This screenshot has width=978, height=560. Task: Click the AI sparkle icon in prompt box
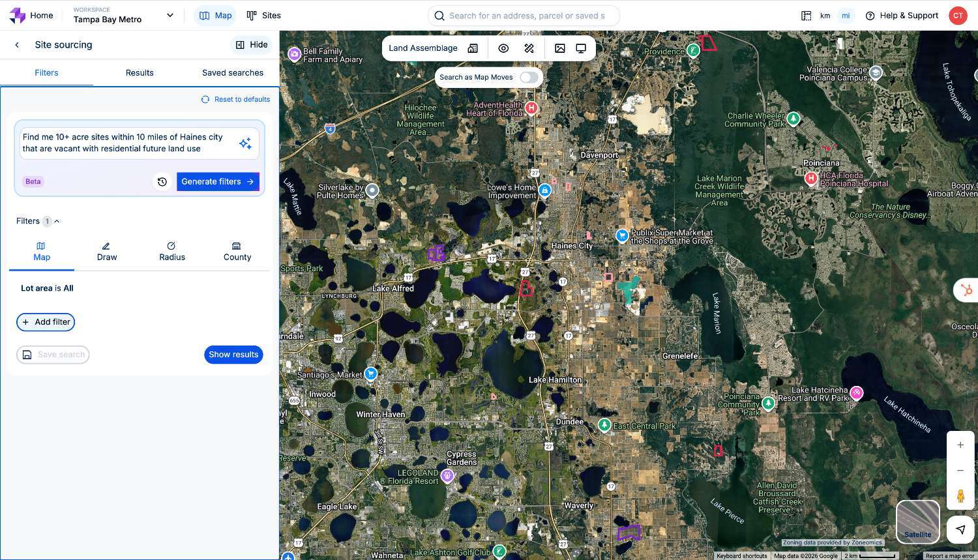tap(245, 143)
